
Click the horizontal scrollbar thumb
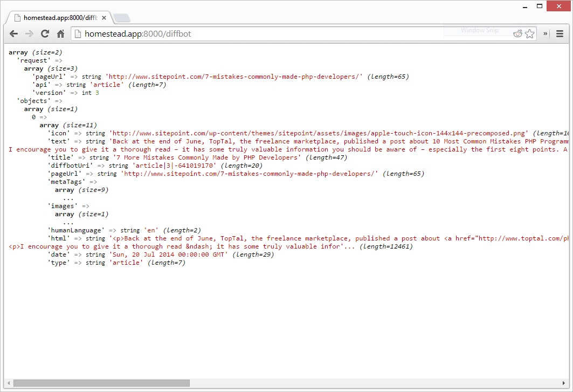101,383
